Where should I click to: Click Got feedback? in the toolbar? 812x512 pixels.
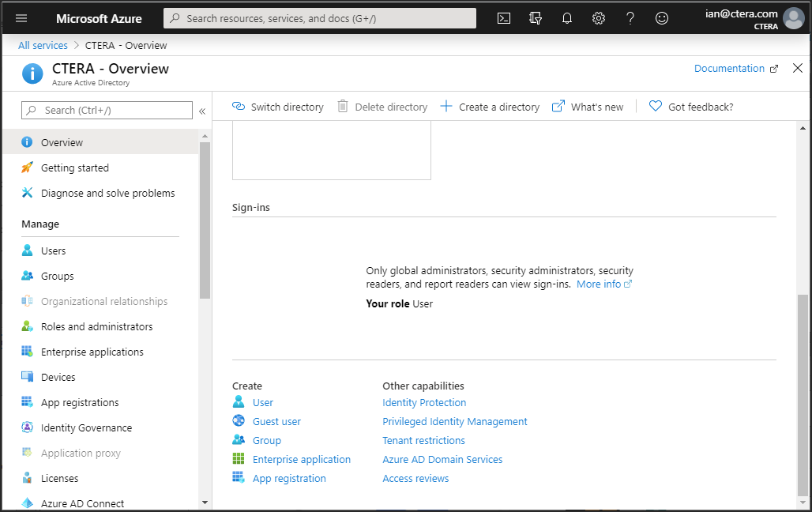coord(691,107)
